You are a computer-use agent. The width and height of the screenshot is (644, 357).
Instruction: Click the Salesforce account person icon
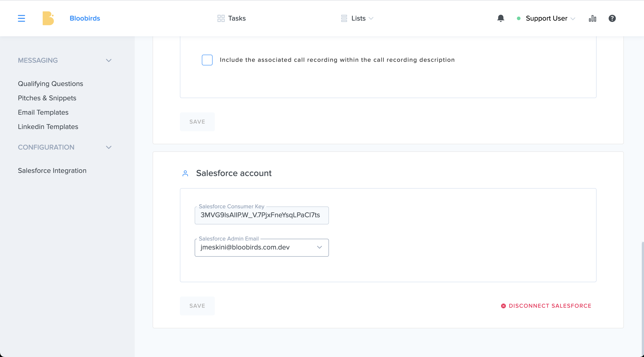point(185,173)
